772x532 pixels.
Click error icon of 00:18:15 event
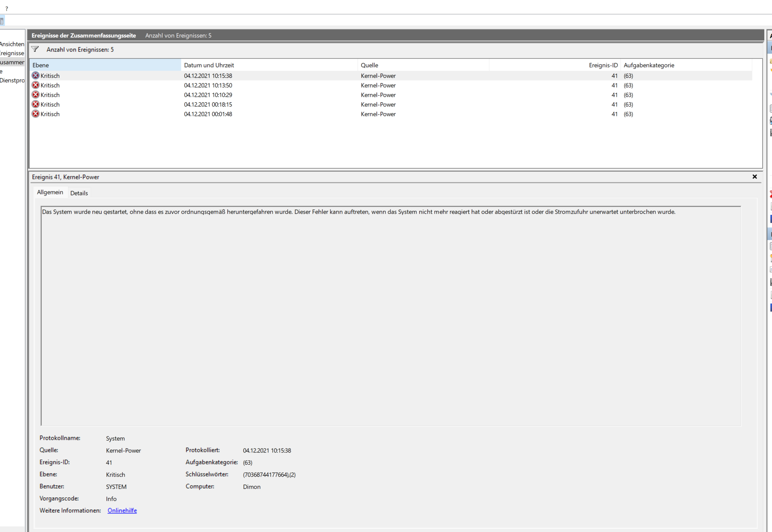point(35,104)
